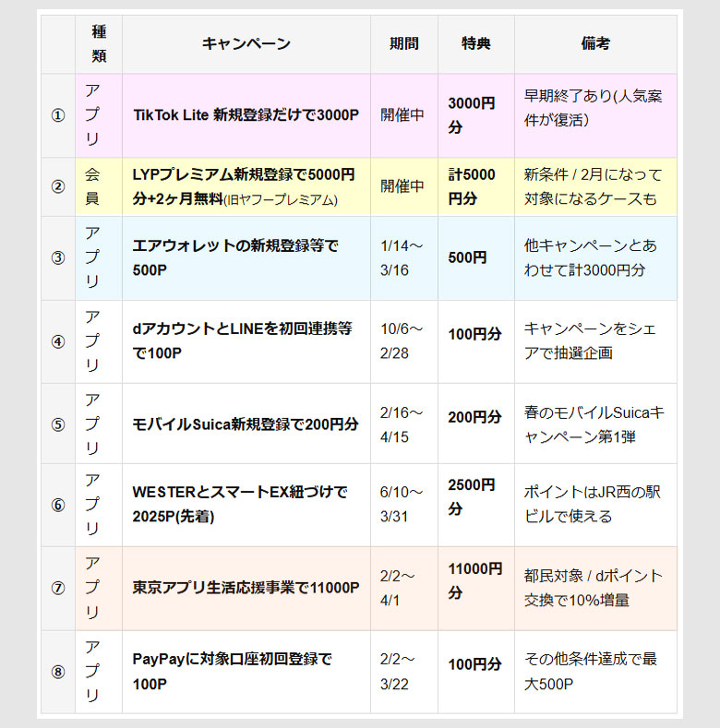
Task: Open モバイルSuica新規登録で200円分 campaign
Action: 246,424
